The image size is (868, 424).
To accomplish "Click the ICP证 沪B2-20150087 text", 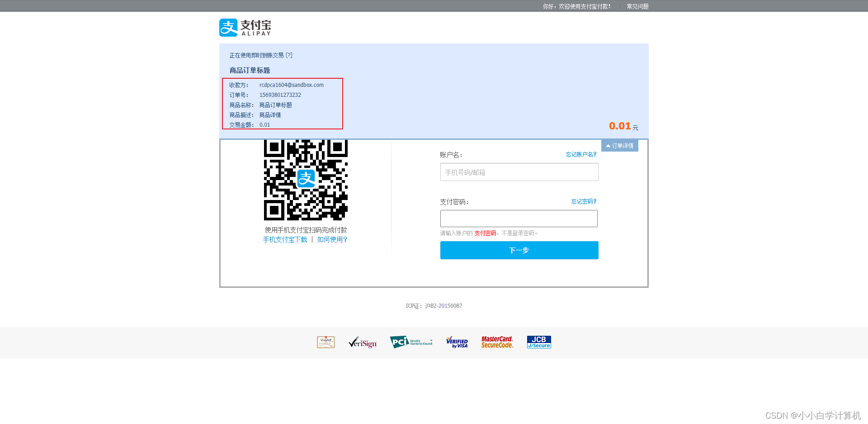I will coord(434,306).
